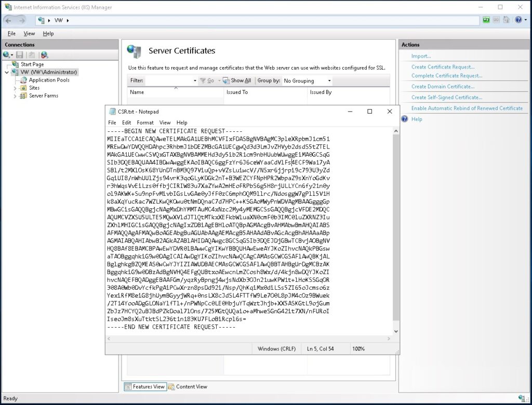Collapse the VW server node
Image resolution: width=532 pixels, height=405 pixels.
7,72
